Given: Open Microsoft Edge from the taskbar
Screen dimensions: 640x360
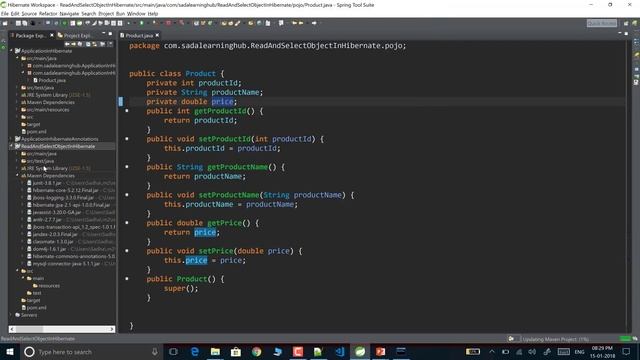Looking at the screenshot, I should click(195, 351).
